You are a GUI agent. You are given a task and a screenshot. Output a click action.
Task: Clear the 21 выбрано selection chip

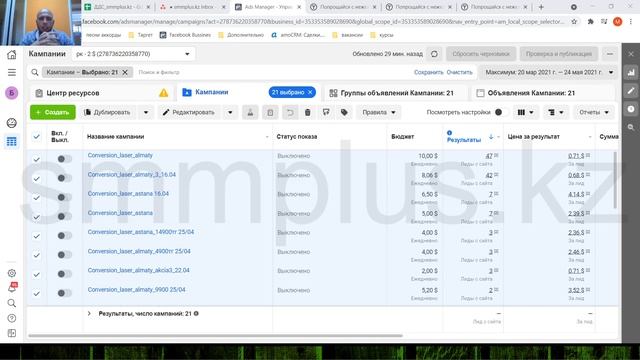tap(310, 92)
